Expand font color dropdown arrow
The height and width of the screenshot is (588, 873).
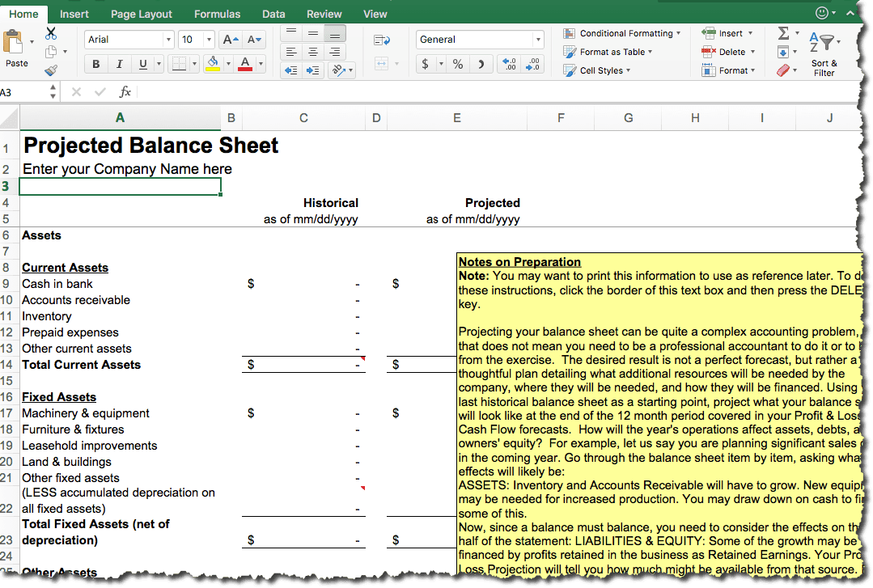point(260,64)
